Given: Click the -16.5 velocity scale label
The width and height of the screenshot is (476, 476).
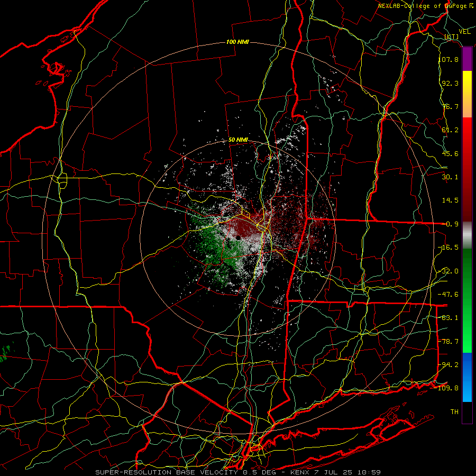Looking at the screenshot, I should click(x=448, y=248).
